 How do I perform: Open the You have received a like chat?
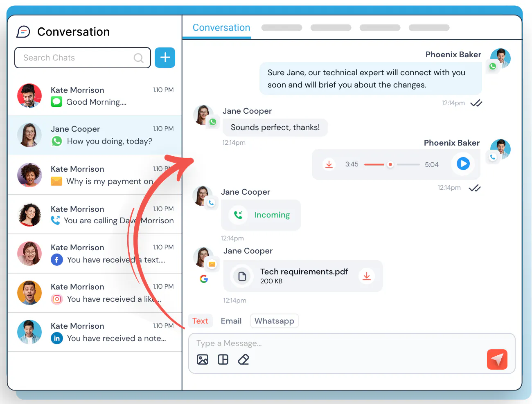point(95,293)
